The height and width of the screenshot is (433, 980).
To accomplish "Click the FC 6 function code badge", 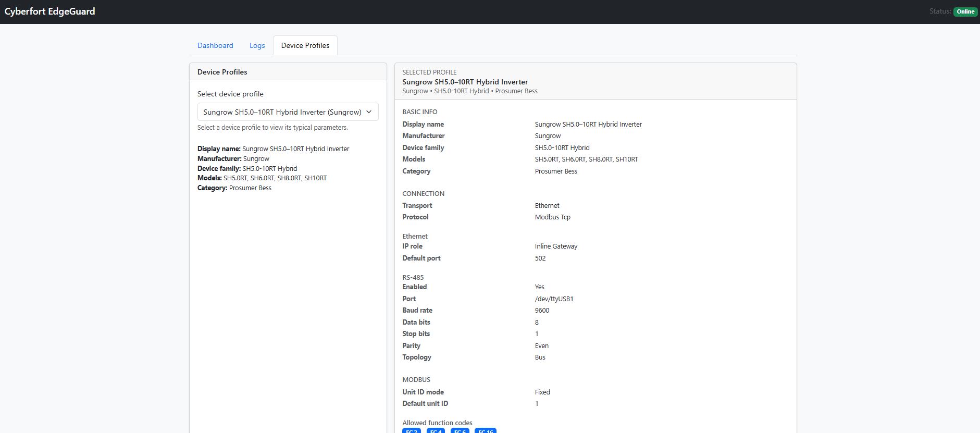I will 460,430.
